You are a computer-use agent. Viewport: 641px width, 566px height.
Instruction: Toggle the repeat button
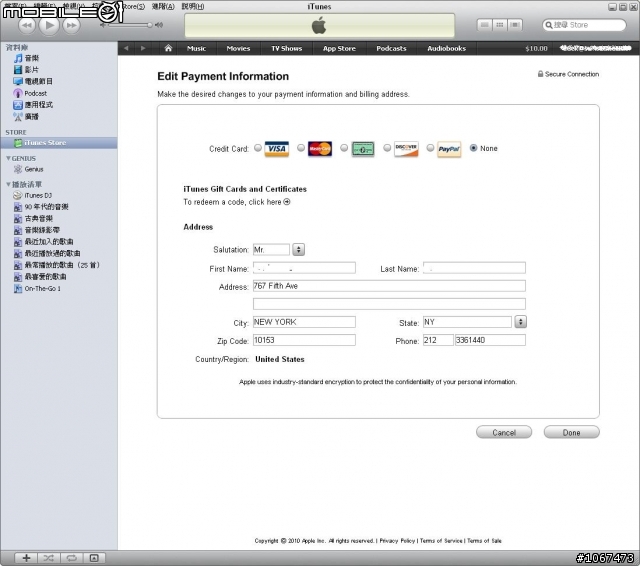[72, 558]
